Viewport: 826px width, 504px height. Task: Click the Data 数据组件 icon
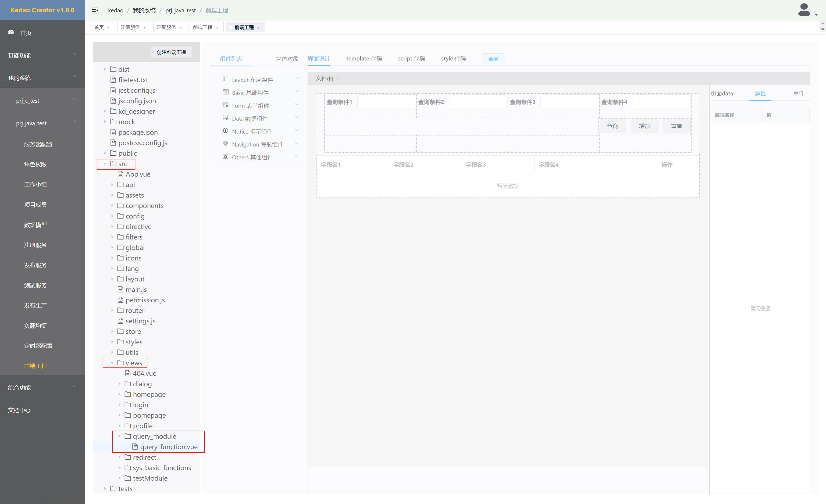pos(226,118)
